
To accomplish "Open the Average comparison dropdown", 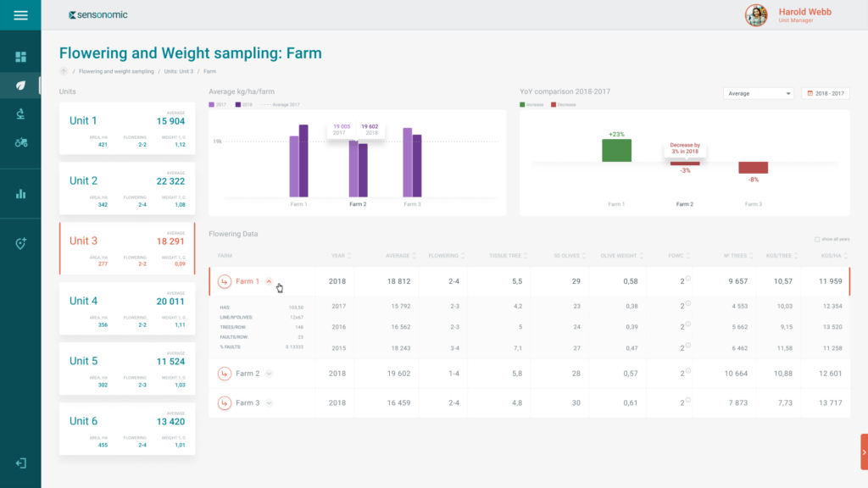I will click(757, 93).
